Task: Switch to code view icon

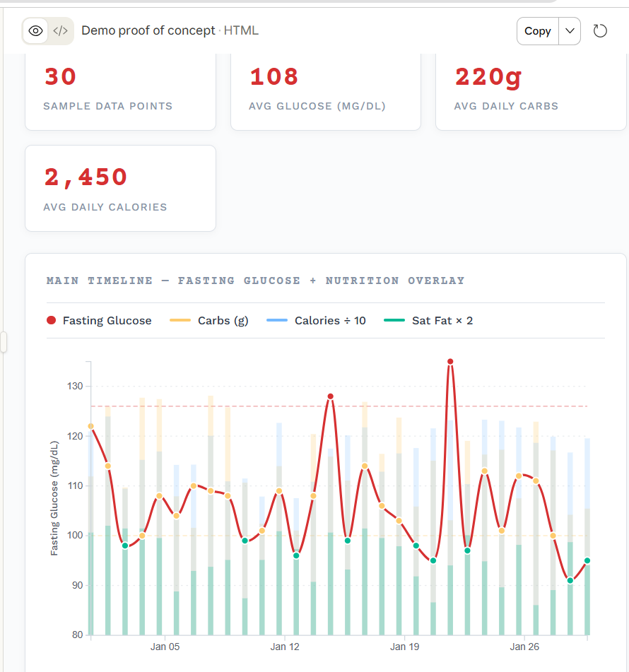Action: [61, 31]
